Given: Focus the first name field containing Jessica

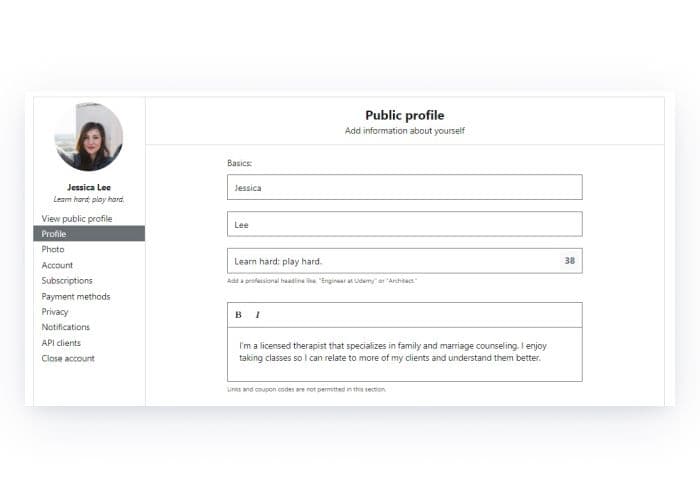Looking at the screenshot, I should [404, 187].
